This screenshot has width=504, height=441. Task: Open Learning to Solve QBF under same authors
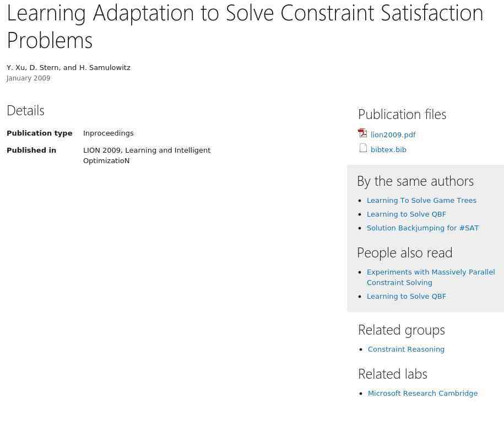(x=406, y=214)
